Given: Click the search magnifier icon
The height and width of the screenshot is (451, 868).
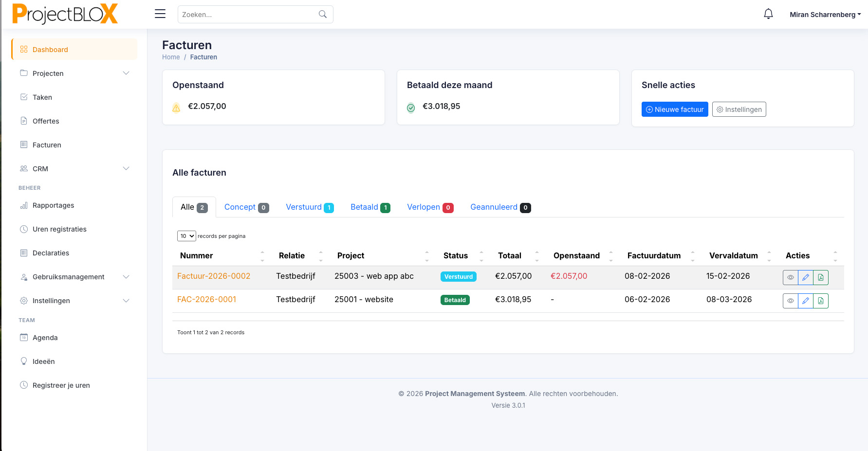Looking at the screenshot, I should pos(322,15).
